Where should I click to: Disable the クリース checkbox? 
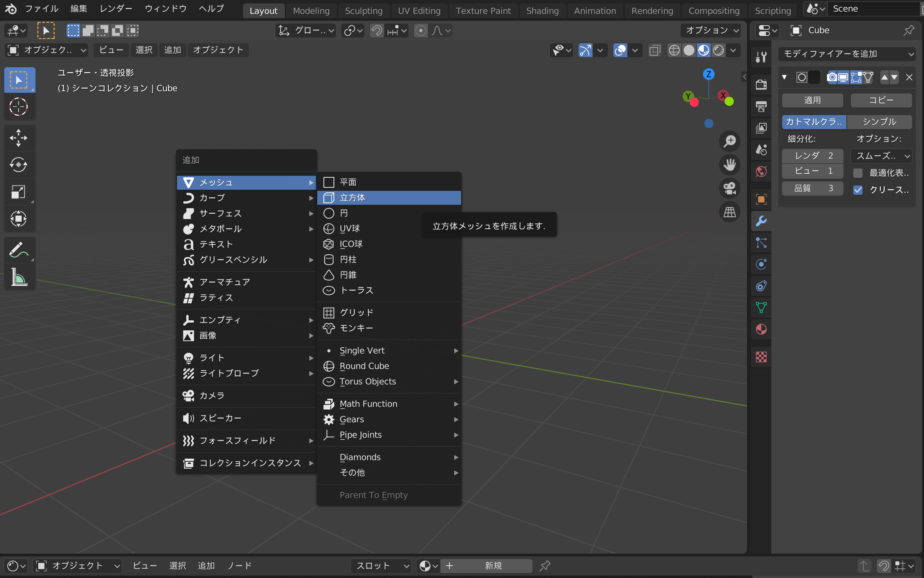(x=858, y=190)
